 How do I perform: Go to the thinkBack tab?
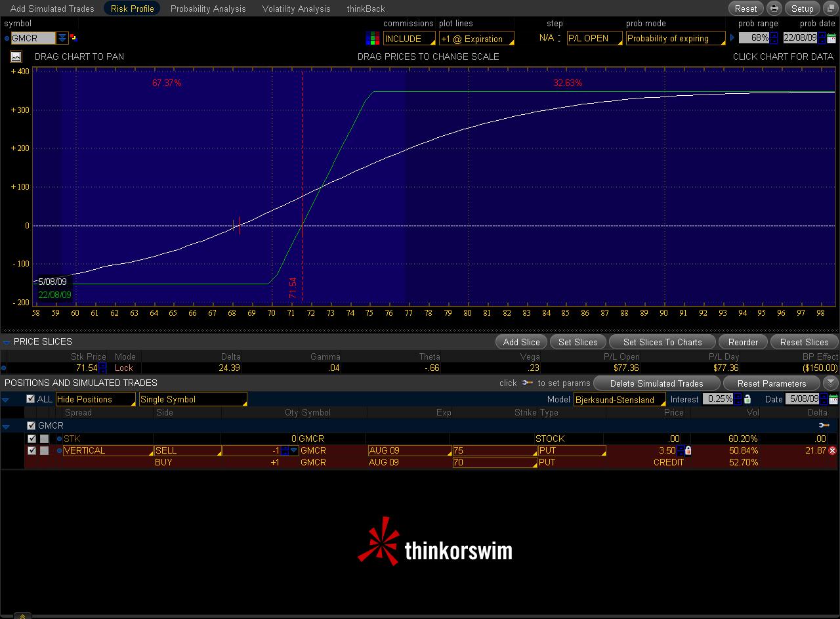click(366, 9)
